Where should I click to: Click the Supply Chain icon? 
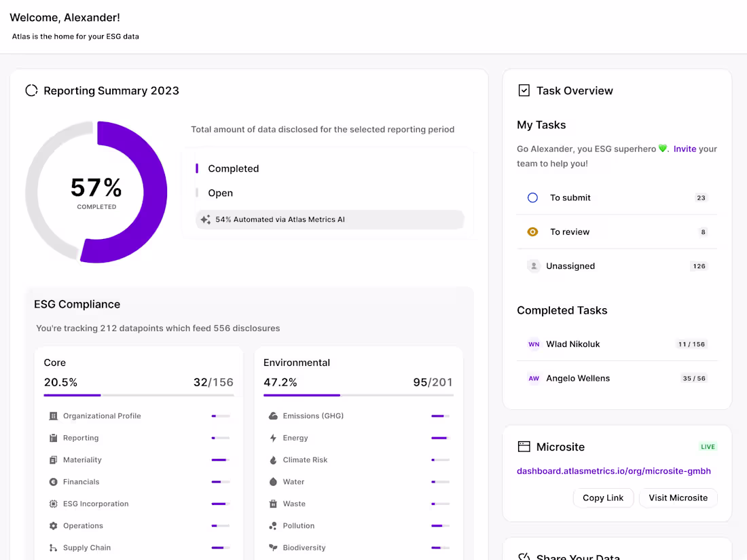tap(54, 548)
